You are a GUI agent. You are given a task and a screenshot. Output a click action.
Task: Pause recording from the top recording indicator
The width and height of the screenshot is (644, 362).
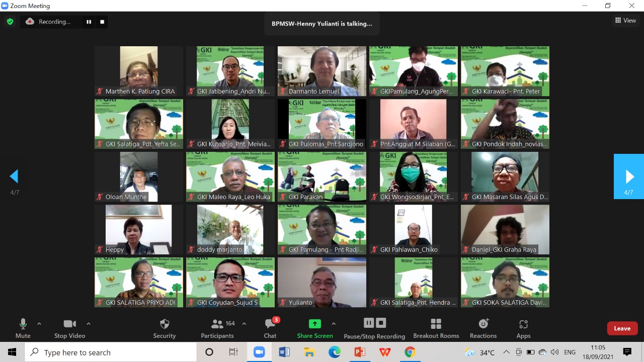89,22
